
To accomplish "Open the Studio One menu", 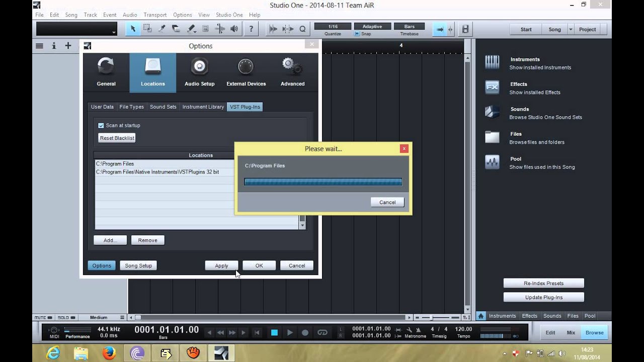I will (x=229, y=15).
